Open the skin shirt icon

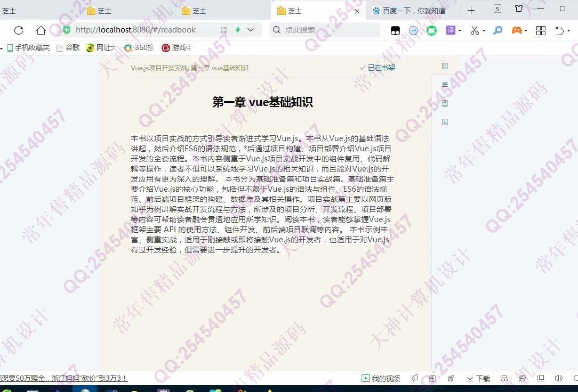[519, 9]
